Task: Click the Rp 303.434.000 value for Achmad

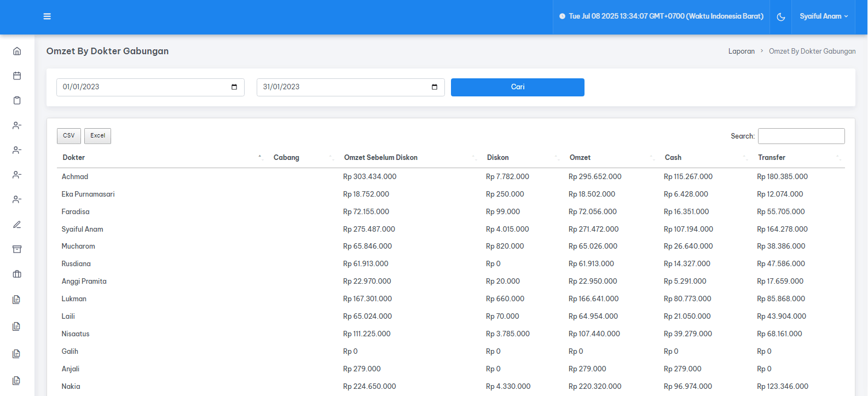Action: tap(370, 177)
